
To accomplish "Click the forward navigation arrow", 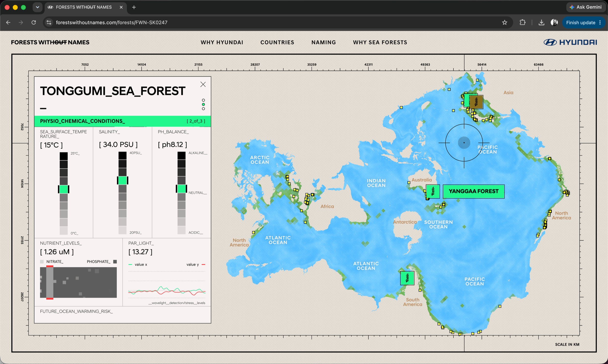I will (x=21, y=23).
